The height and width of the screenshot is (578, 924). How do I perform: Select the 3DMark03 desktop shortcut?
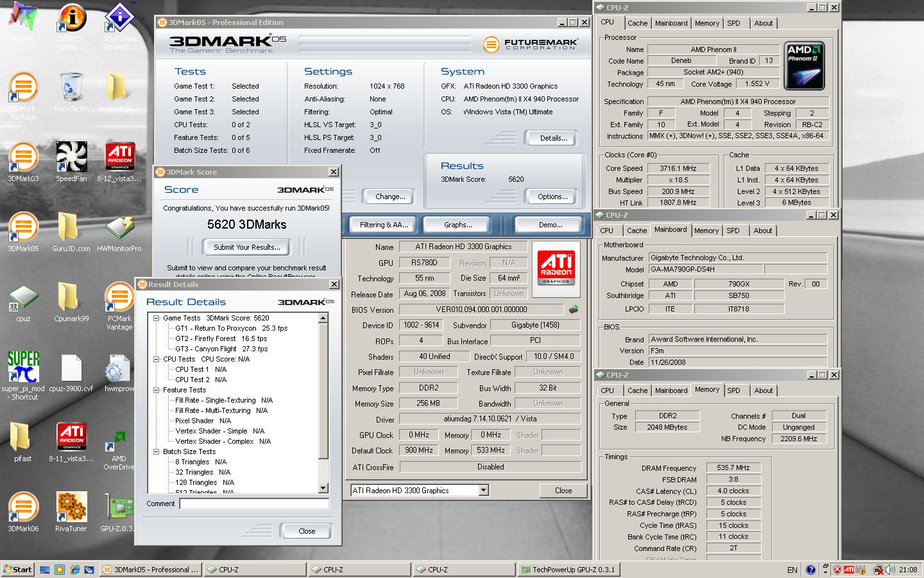(23, 162)
